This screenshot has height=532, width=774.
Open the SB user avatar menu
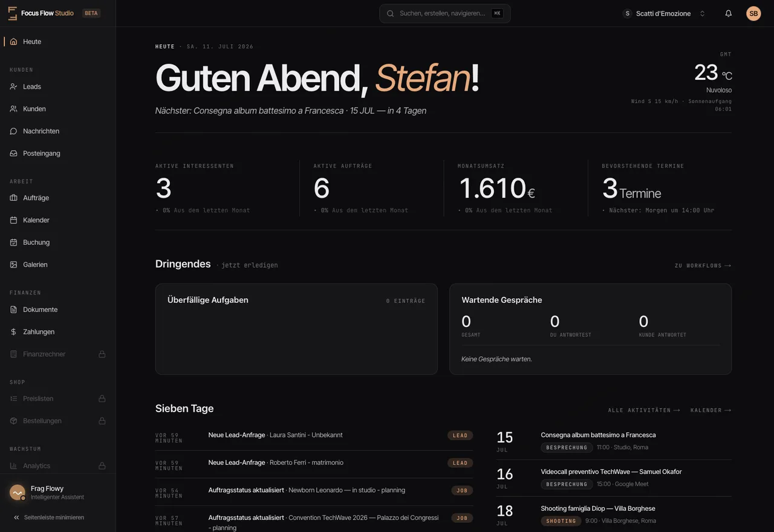click(x=753, y=13)
